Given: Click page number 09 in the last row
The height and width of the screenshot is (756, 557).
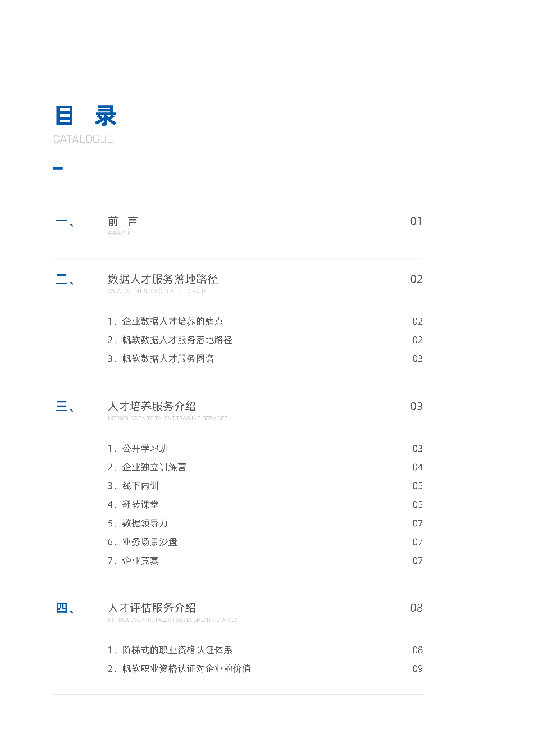Looking at the screenshot, I should pyautogui.click(x=418, y=668).
